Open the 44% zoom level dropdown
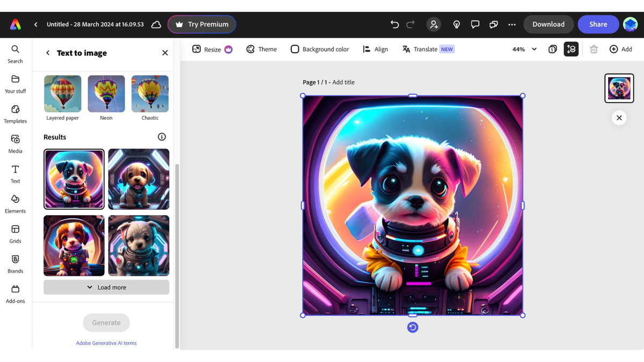This screenshot has height=362, width=644. pos(523,49)
